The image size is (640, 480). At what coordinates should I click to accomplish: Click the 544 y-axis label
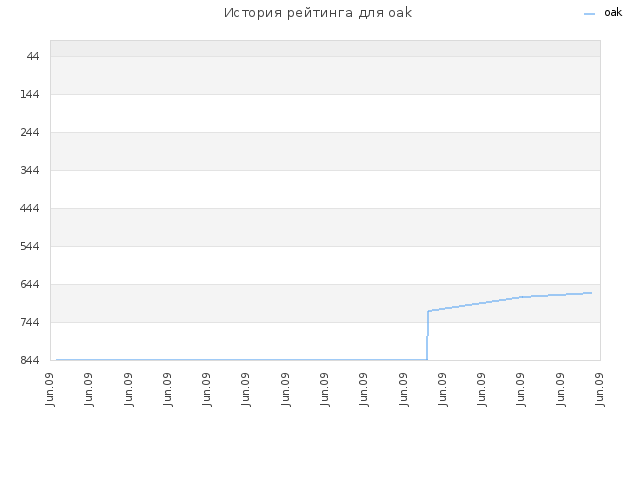click(30, 246)
